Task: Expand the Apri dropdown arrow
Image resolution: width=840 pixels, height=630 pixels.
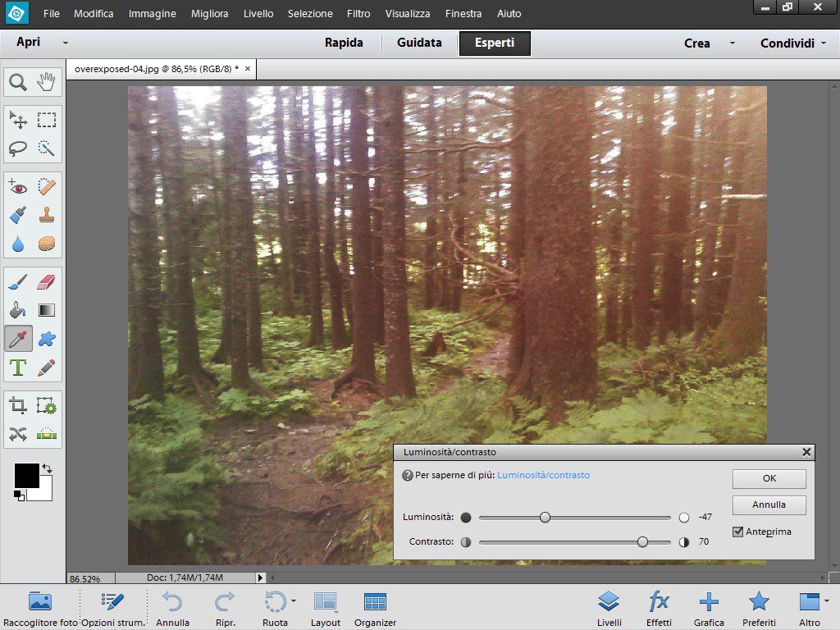Action: click(x=66, y=43)
